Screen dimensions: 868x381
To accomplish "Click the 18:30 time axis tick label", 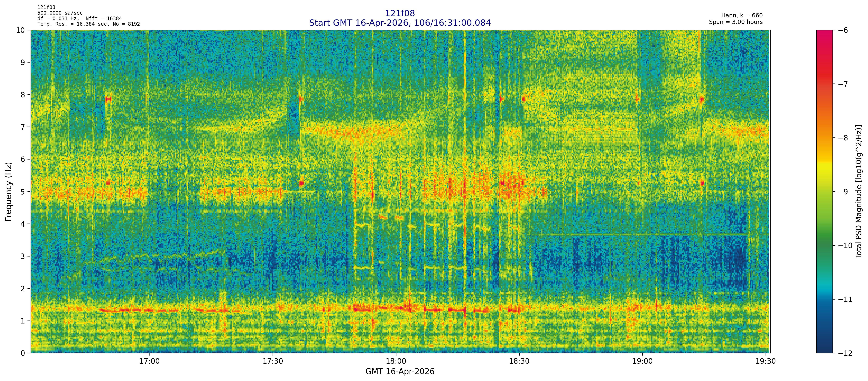I will [519, 362].
